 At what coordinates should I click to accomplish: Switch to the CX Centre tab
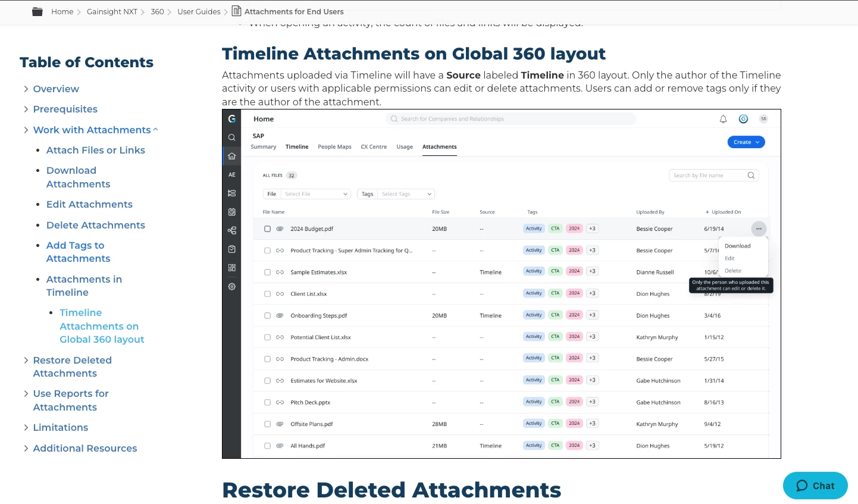(374, 147)
